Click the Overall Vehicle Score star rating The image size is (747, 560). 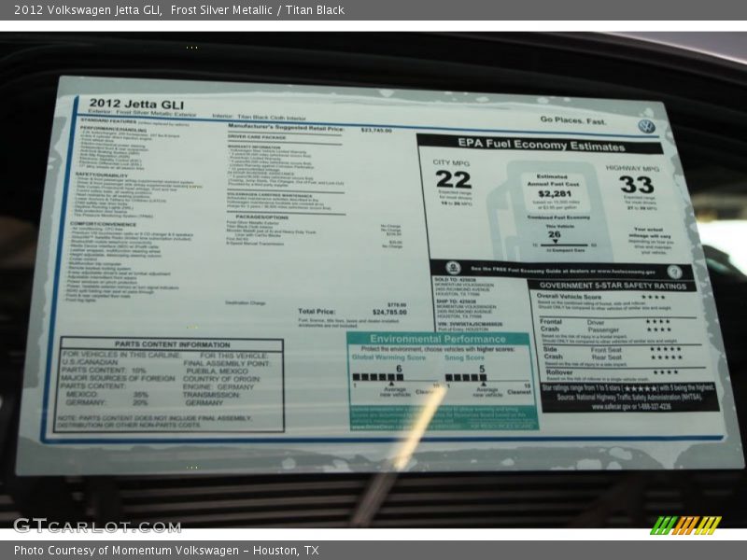654,297
